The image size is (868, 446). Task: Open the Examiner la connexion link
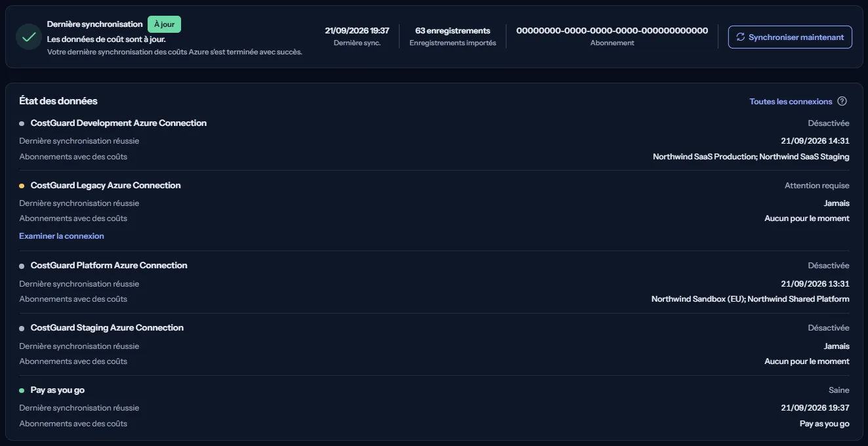(x=62, y=235)
